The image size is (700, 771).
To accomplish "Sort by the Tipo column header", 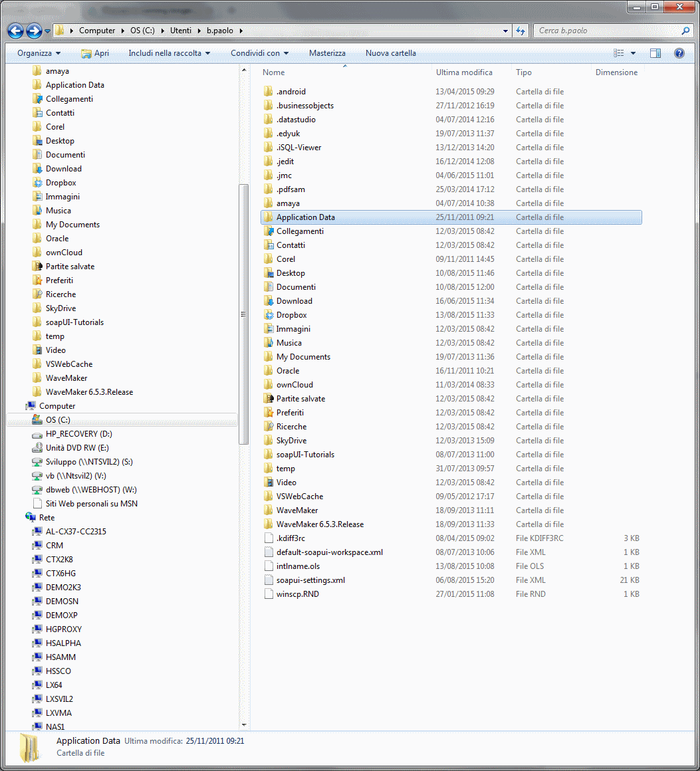I will (552, 72).
